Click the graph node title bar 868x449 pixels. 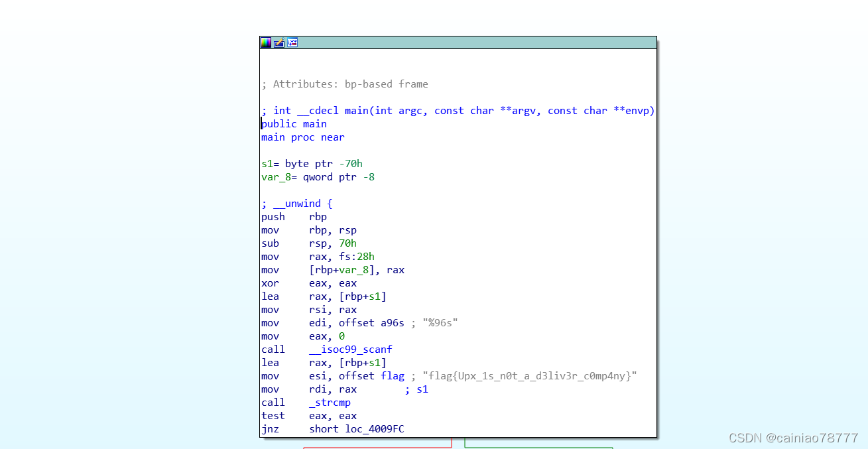point(458,42)
